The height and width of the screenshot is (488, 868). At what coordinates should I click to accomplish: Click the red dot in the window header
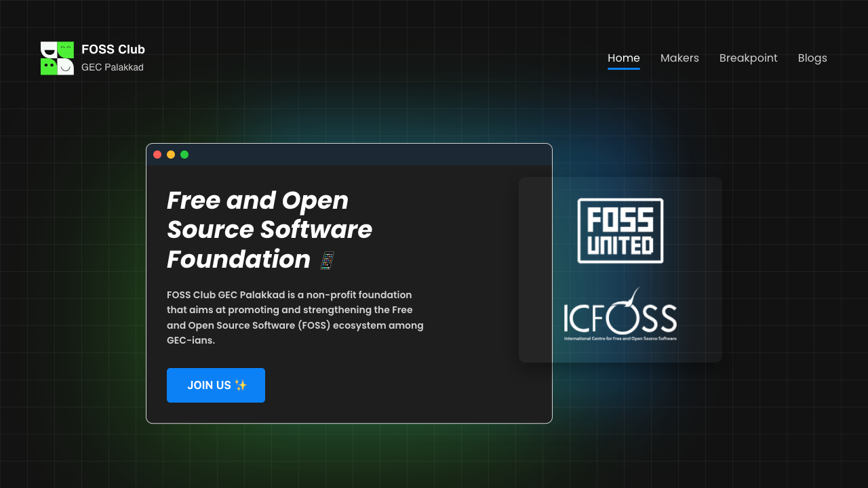(157, 155)
